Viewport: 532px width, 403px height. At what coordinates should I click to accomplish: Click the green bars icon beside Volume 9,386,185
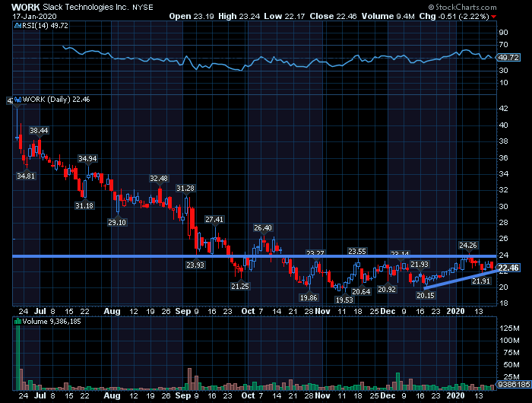(17, 321)
